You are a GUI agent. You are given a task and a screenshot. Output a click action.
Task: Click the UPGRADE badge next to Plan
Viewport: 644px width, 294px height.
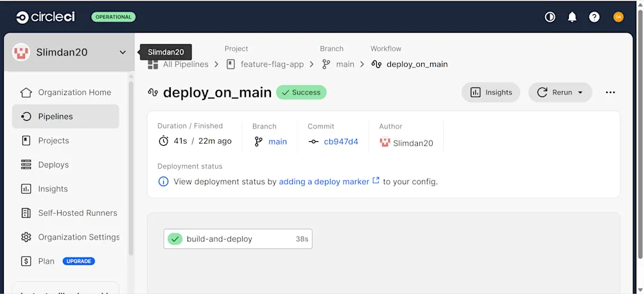pos(79,261)
